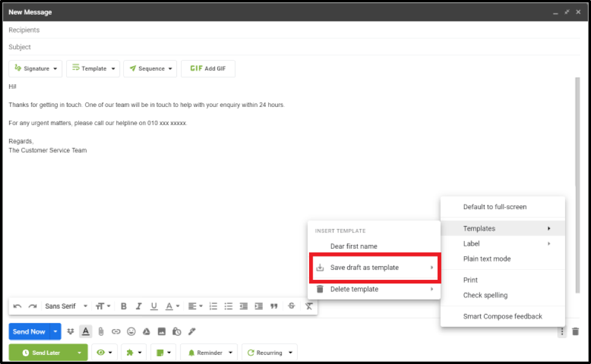
Task: Click the Bold formatting icon
Action: (x=123, y=306)
